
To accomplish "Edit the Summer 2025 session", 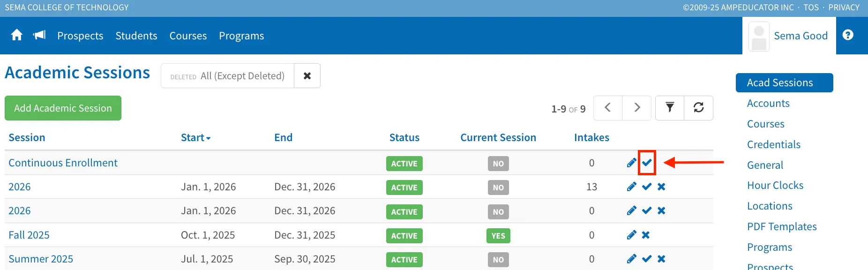I will (x=632, y=259).
